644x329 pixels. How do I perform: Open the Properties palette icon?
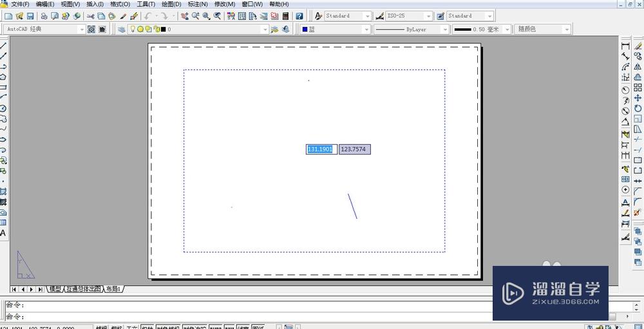click(x=231, y=16)
